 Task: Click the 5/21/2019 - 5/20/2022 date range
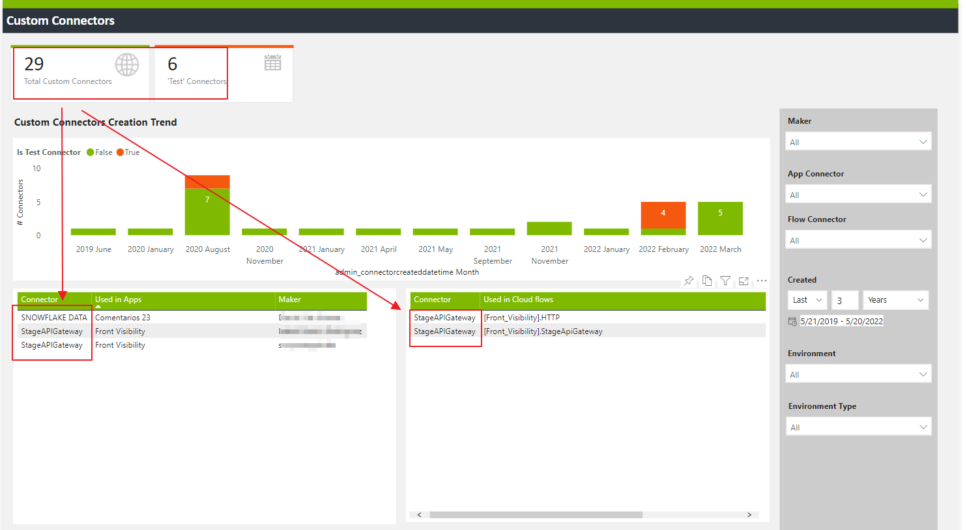pos(841,320)
